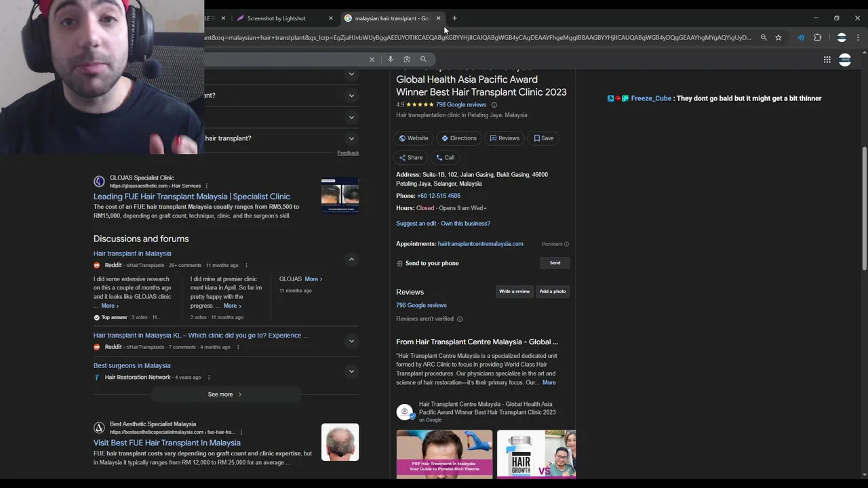
Task: Open the Google apps grid
Action: pos(827,60)
